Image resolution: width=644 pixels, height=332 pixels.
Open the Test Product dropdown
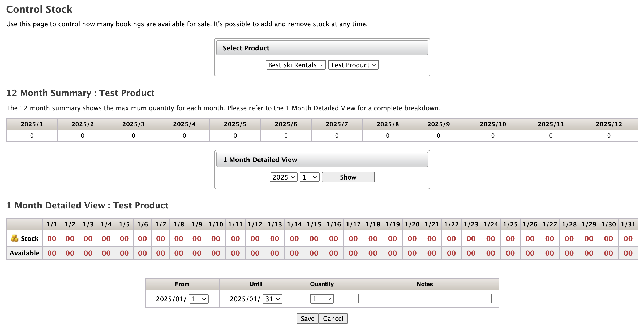click(x=353, y=65)
